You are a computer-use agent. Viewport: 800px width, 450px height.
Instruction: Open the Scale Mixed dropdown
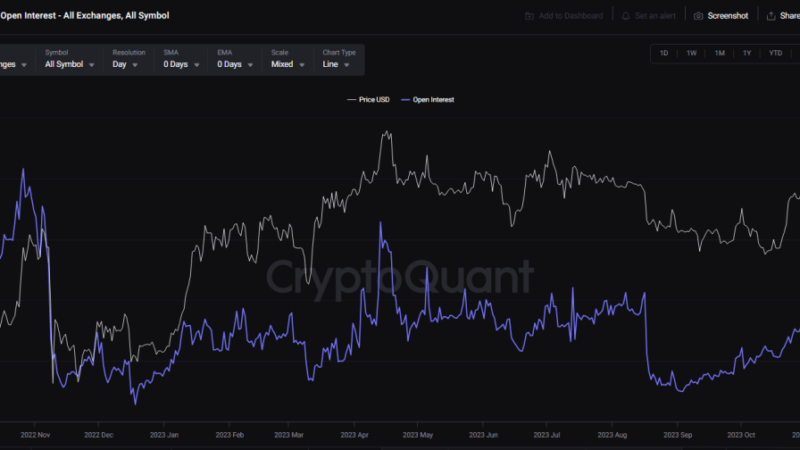(288, 59)
